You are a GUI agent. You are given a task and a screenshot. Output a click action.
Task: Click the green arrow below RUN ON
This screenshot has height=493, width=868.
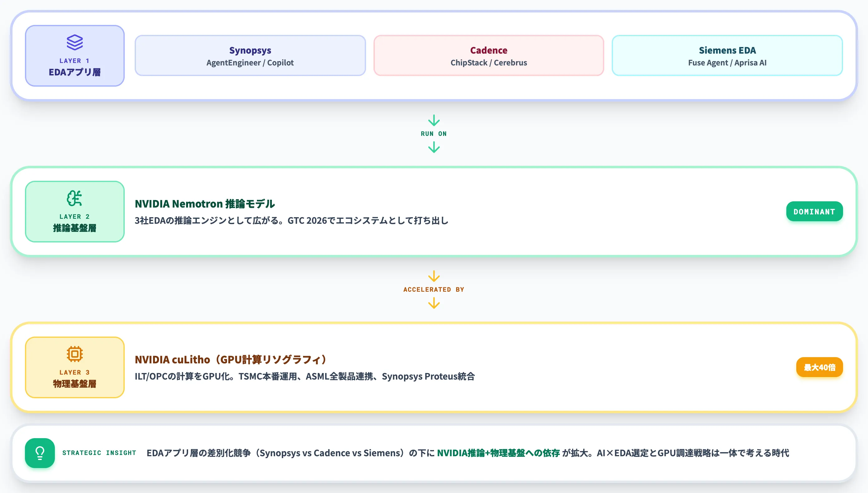point(434,147)
